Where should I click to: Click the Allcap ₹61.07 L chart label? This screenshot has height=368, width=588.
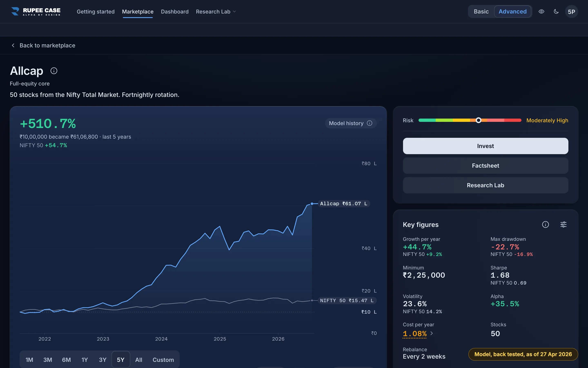tap(344, 204)
